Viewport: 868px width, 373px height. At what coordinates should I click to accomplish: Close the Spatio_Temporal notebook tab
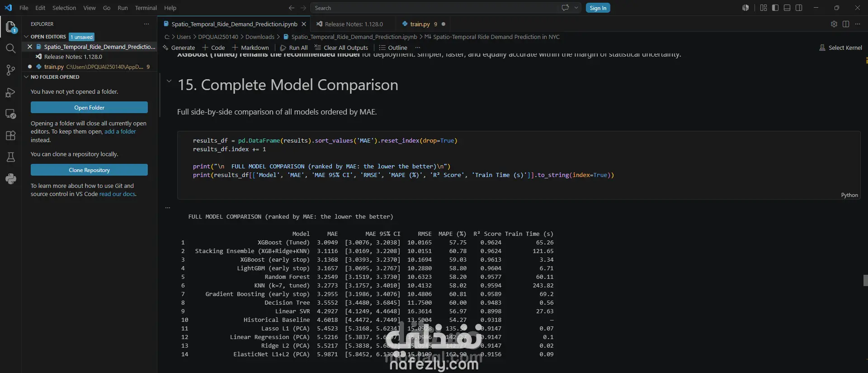click(x=304, y=24)
